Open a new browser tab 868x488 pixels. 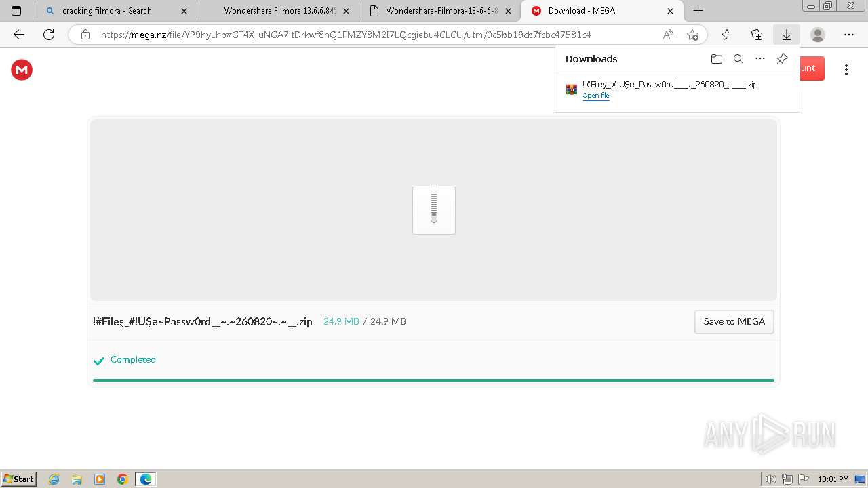698,11
